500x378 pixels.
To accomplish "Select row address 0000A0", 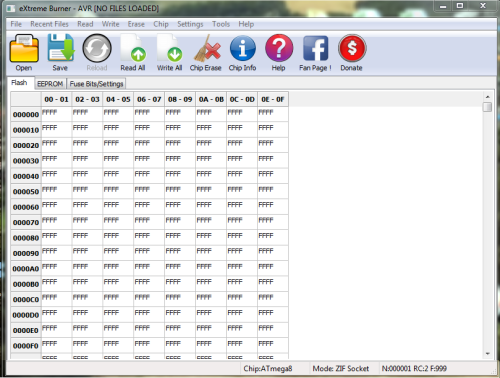I will click(x=26, y=269).
